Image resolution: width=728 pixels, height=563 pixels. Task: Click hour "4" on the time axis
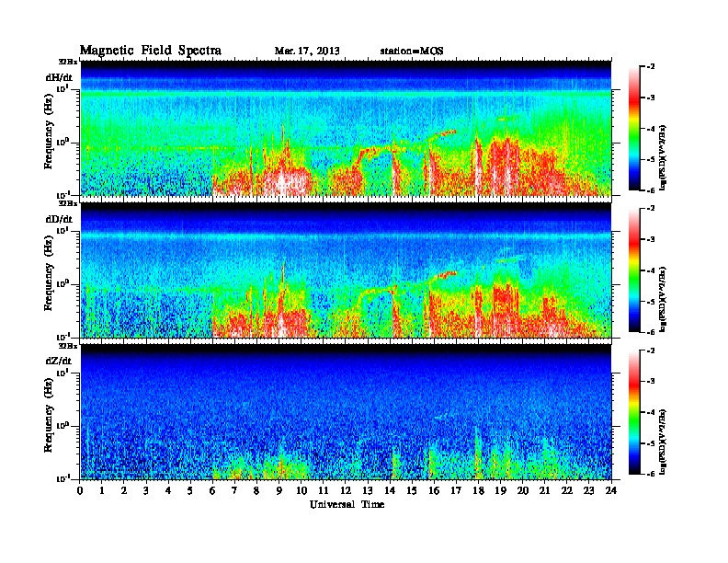click(168, 491)
